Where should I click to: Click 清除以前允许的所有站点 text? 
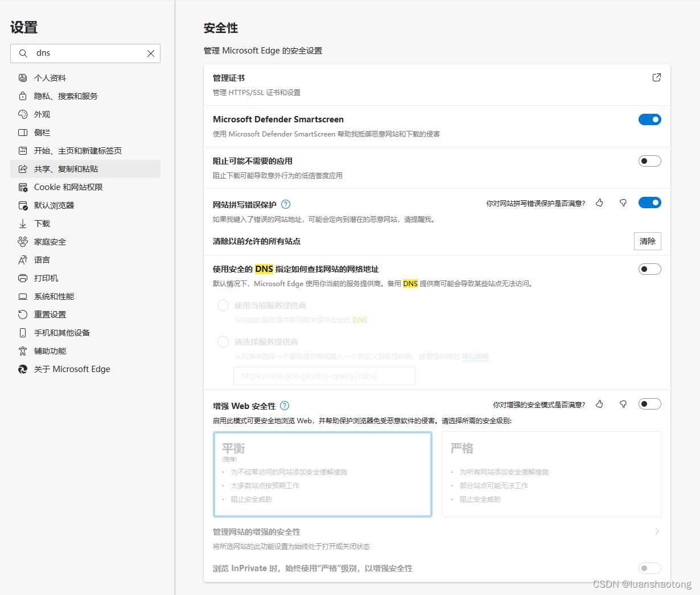[x=257, y=241]
